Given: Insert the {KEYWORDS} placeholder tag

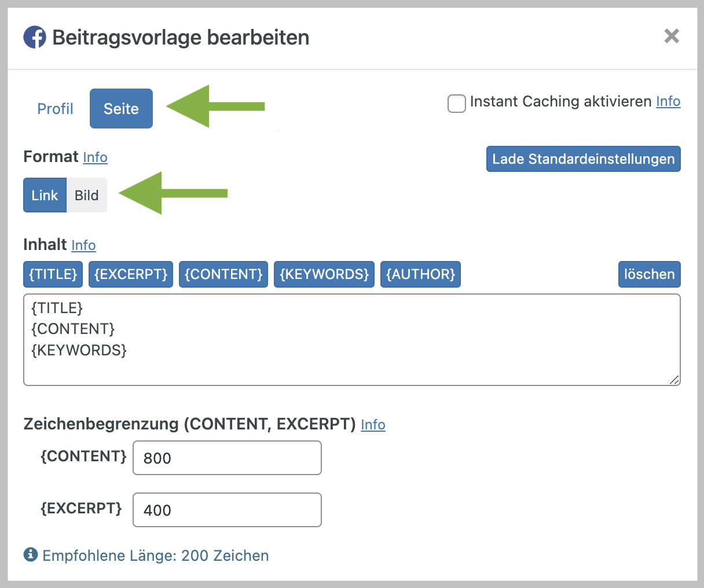Looking at the screenshot, I should click(x=324, y=274).
